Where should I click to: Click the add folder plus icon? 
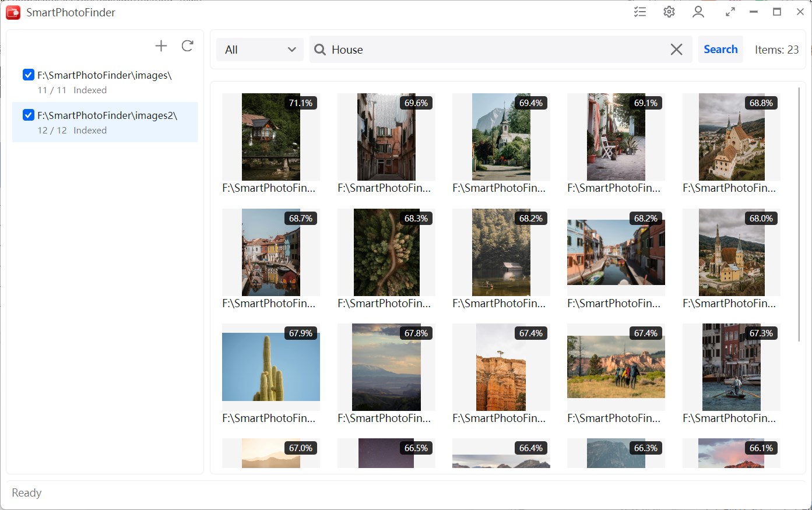coord(161,46)
